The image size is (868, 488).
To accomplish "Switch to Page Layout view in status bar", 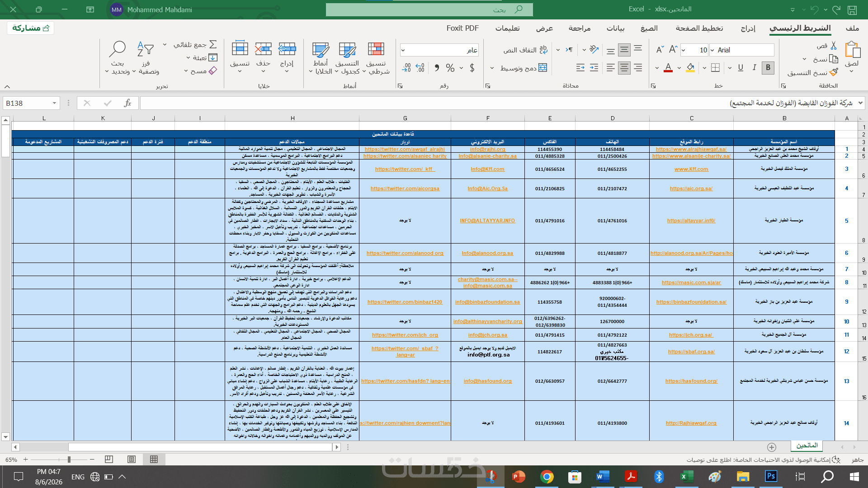I will [132, 460].
